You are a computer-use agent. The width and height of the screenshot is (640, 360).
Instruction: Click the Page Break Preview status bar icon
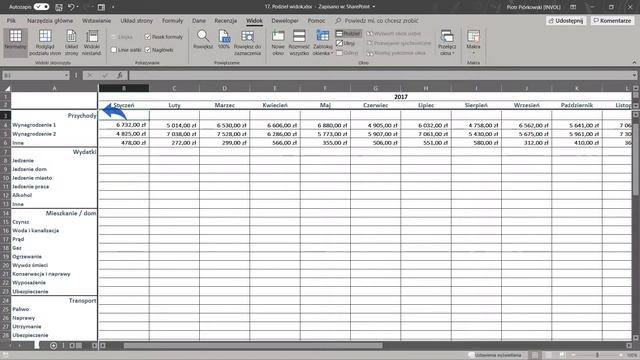[562, 355]
